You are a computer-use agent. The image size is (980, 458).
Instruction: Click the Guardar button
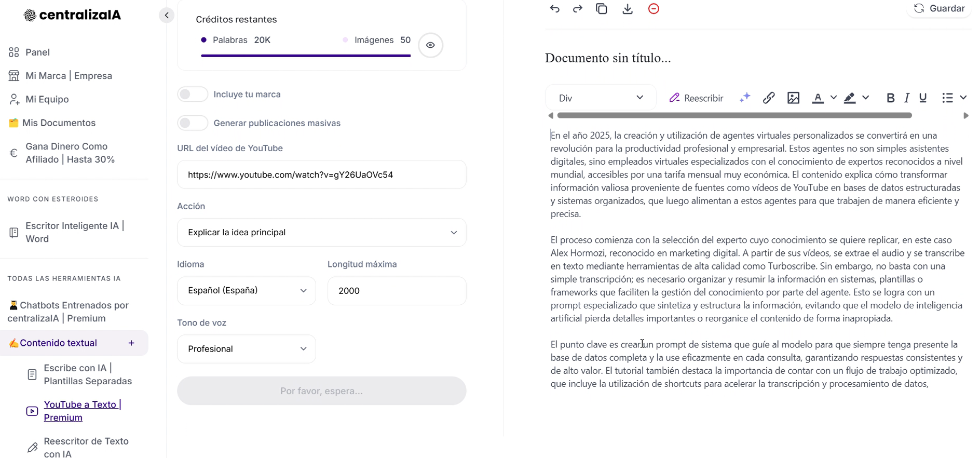point(939,8)
